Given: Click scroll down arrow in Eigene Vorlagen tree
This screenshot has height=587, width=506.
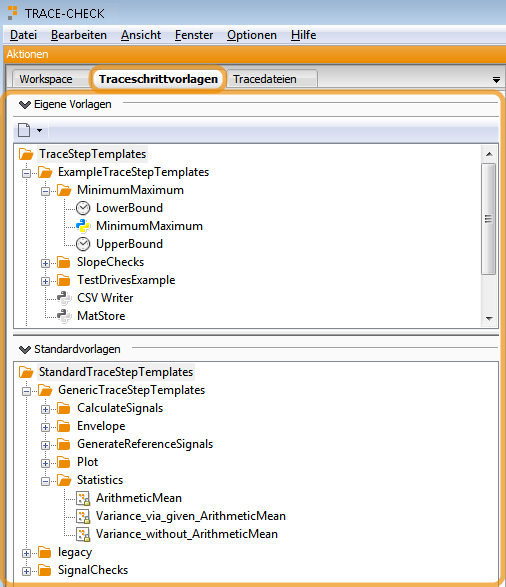Looking at the screenshot, I should pos(489,319).
